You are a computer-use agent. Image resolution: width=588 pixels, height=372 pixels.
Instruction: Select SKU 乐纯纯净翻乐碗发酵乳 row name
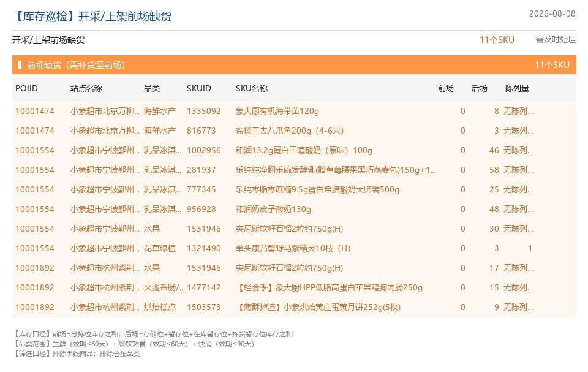(x=336, y=170)
